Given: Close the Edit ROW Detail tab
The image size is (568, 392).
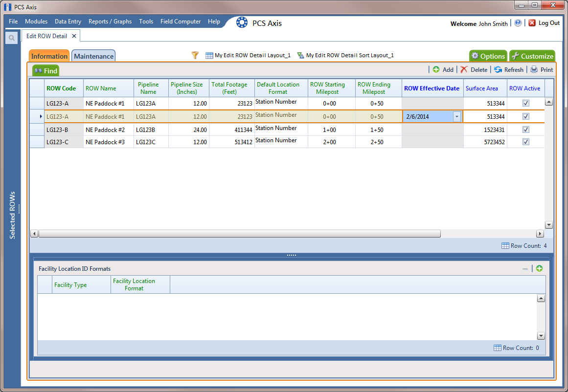Looking at the screenshot, I should 74,36.
